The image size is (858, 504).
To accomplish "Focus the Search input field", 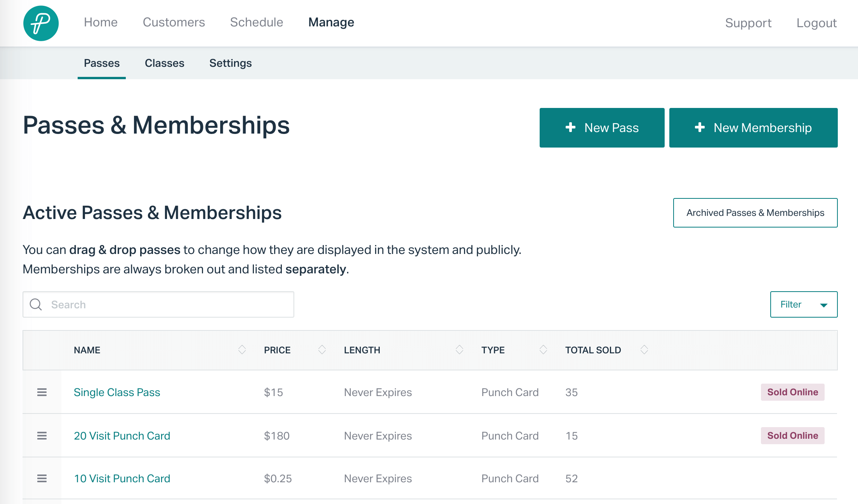I will pyautogui.click(x=167, y=304).
